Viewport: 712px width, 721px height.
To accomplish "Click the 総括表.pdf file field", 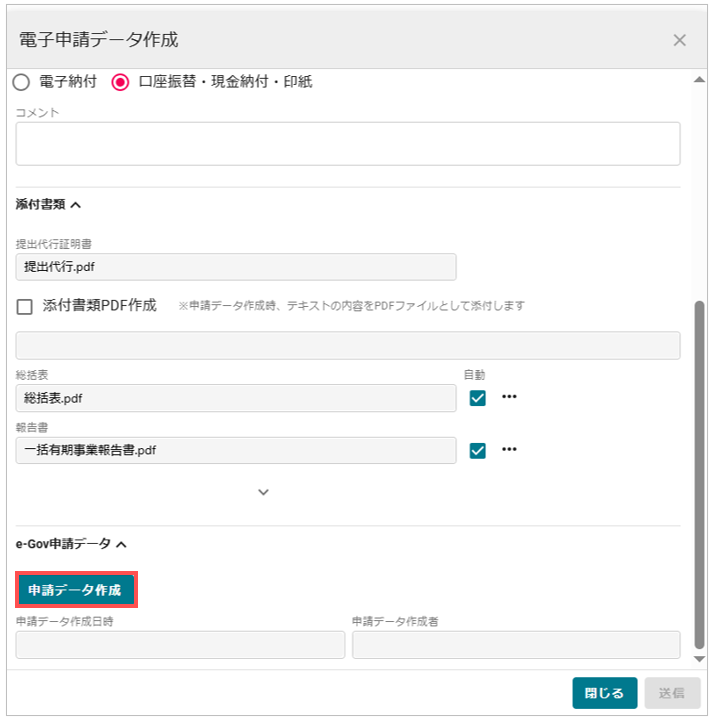I will click(x=236, y=398).
